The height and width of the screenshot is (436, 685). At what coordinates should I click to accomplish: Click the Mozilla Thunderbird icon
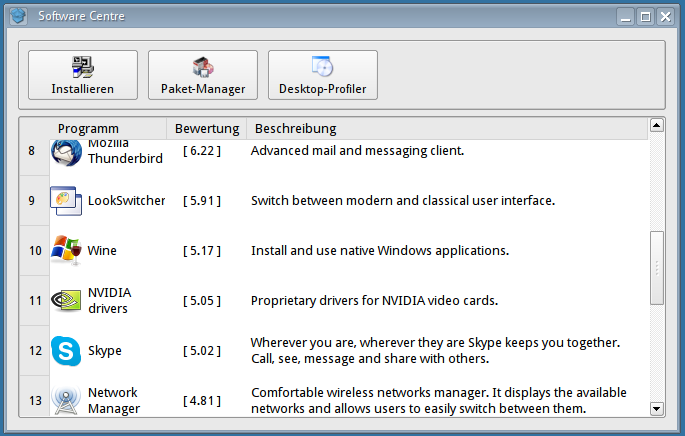66,153
